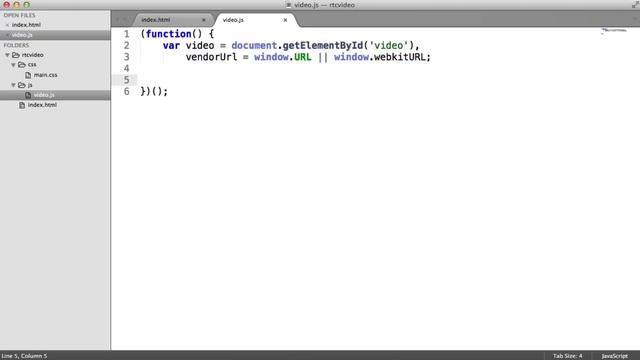Close the index.html tab
Image resolution: width=640 pixels, height=360 pixels.
coord(204,20)
